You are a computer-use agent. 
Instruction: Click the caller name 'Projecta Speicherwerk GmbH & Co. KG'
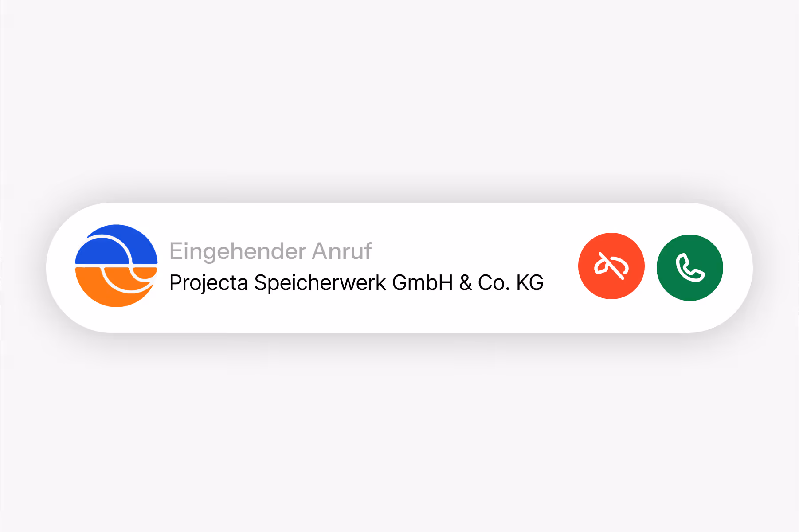coord(356,283)
